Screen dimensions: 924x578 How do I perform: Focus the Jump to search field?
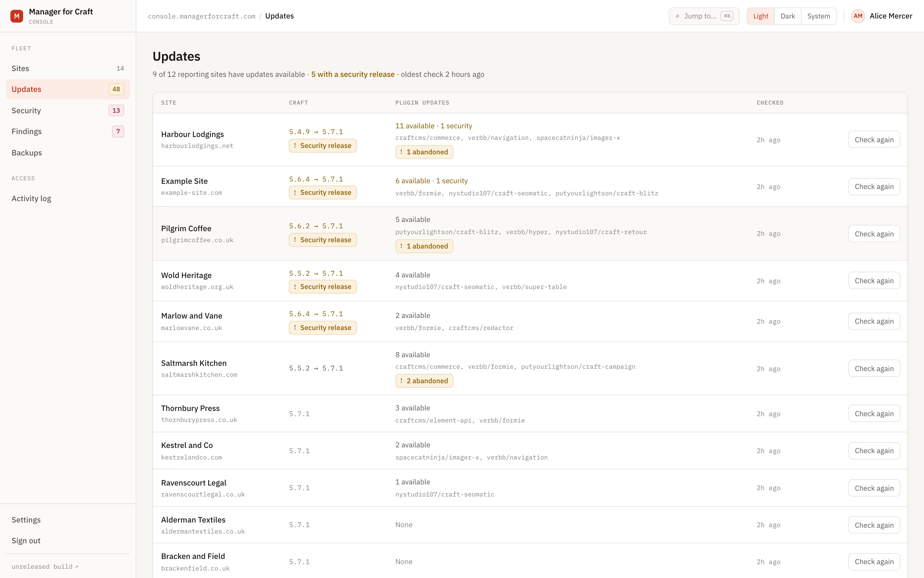pyautogui.click(x=704, y=16)
